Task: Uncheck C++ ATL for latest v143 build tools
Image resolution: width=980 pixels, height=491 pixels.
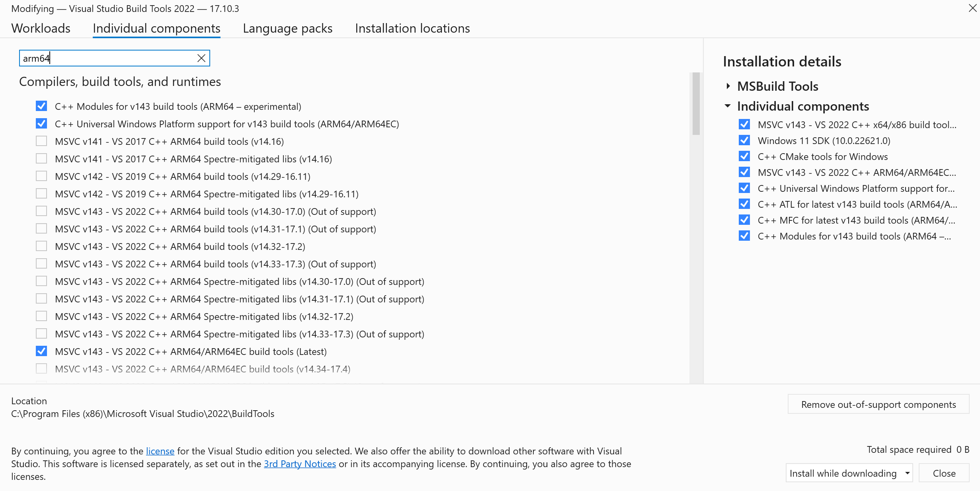Action: [744, 204]
